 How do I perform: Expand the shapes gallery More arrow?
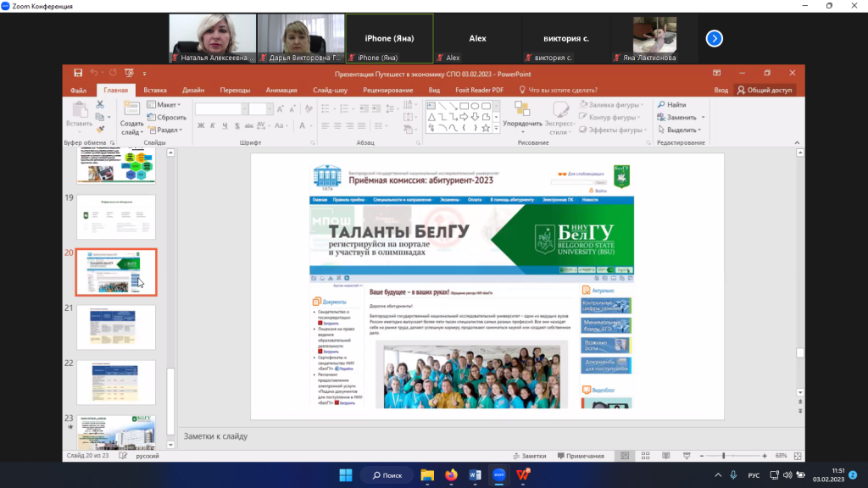click(496, 128)
